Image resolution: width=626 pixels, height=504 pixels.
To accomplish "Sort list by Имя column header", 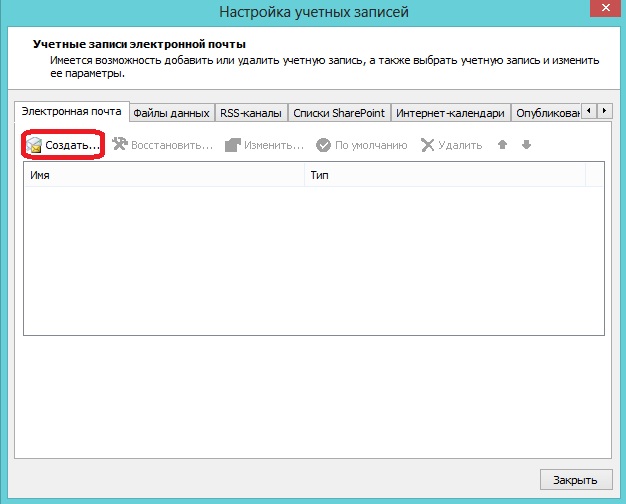I will pyautogui.click(x=164, y=175).
